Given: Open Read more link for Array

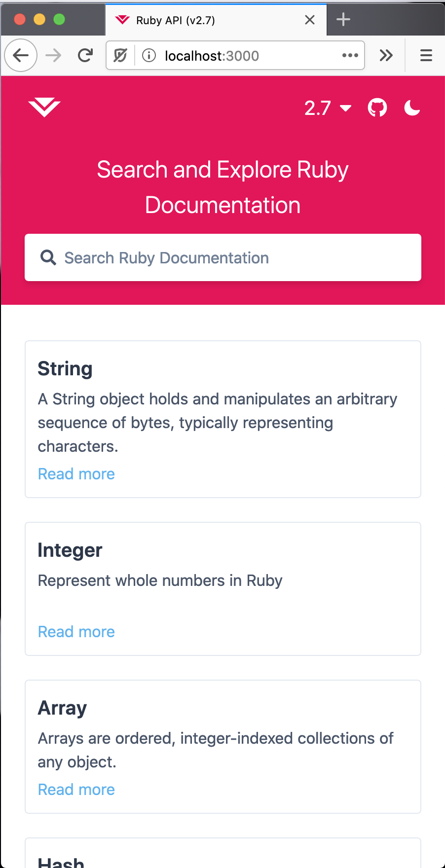Looking at the screenshot, I should (x=76, y=790).
